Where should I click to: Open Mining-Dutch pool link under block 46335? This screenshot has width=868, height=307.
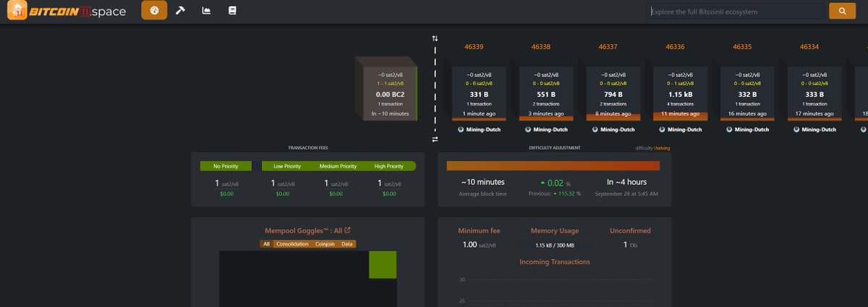tap(752, 130)
